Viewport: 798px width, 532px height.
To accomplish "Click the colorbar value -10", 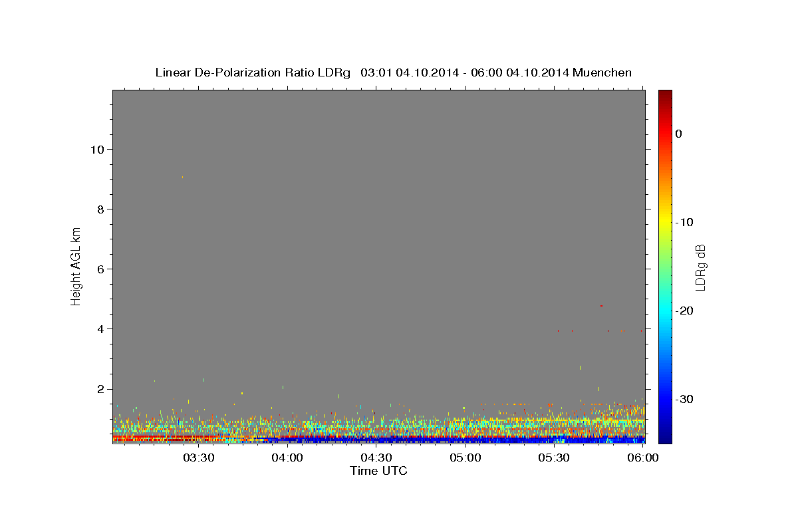I will [x=684, y=222].
